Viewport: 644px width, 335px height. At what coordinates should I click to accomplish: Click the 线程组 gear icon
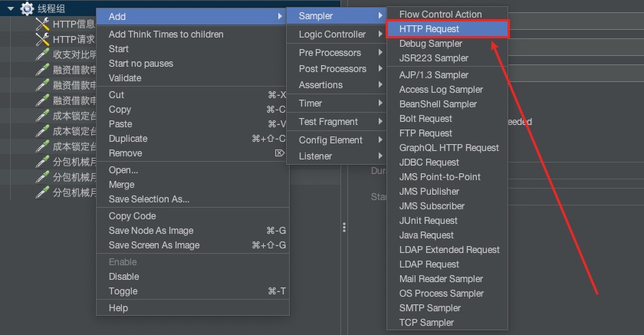pyautogui.click(x=27, y=8)
